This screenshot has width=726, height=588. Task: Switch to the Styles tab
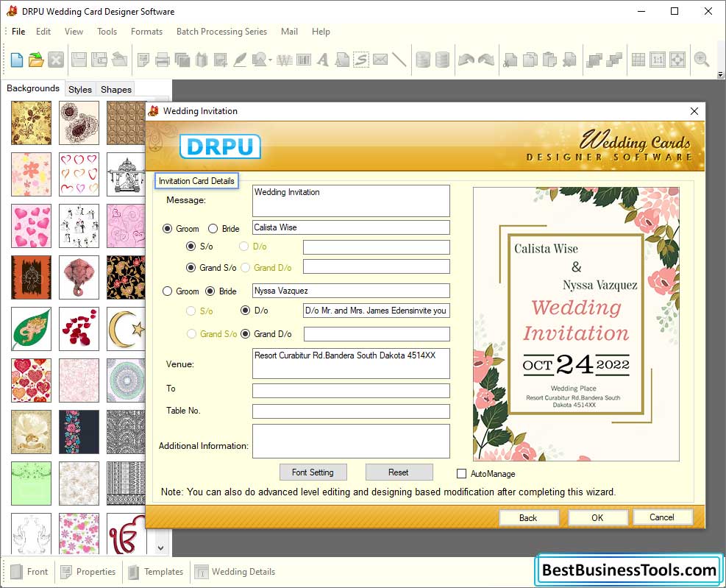point(80,90)
